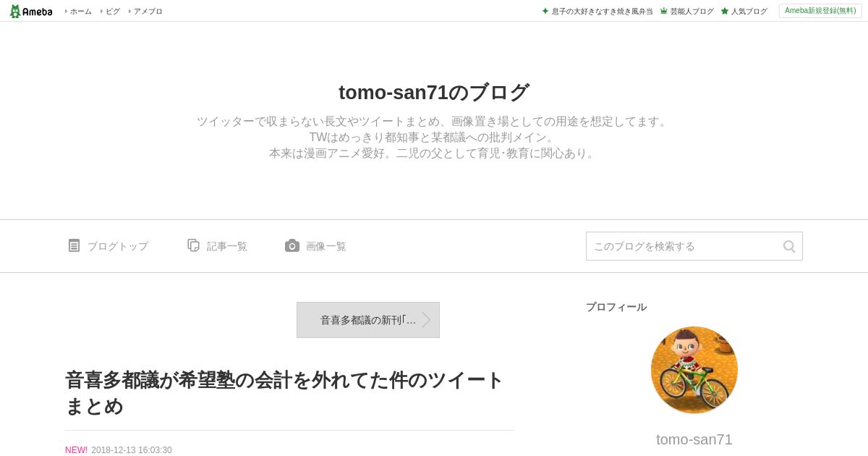Open the tomo-san71のブログ title link

click(434, 93)
